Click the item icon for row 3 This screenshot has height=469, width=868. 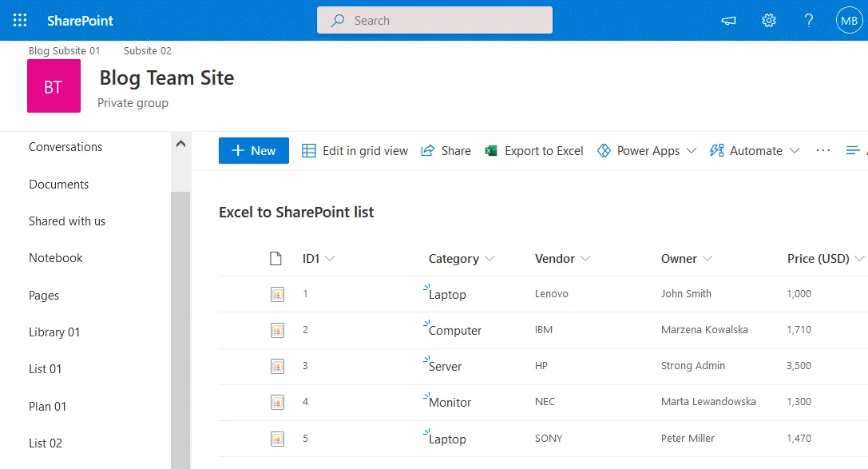click(277, 366)
